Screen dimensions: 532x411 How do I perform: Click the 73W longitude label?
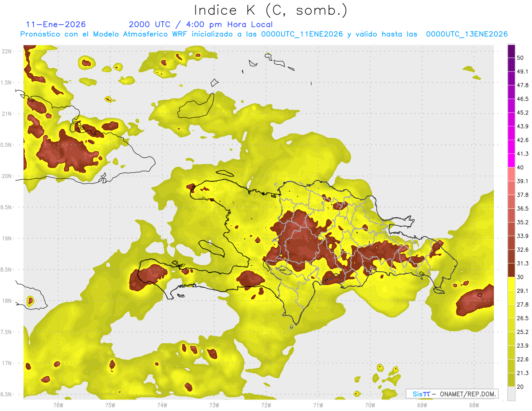(x=214, y=405)
